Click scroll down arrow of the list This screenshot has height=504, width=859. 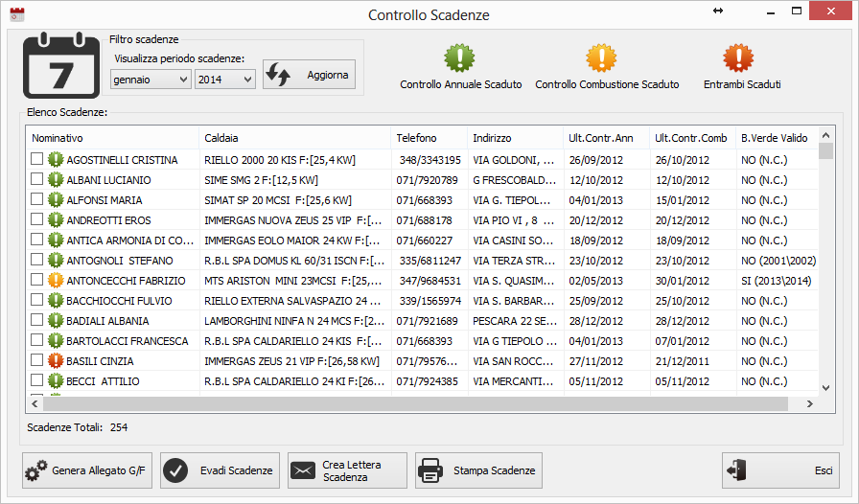(x=826, y=388)
